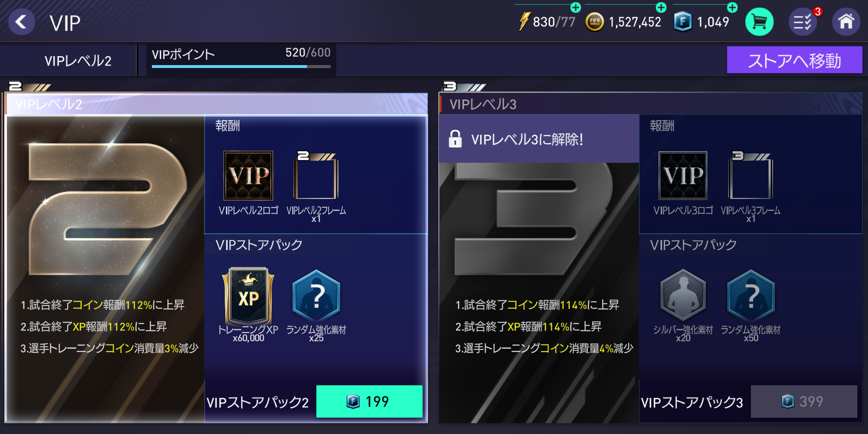Open the VIPレベル3 card header
Screen dimensions: 868x434
pyautogui.click(x=650, y=104)
